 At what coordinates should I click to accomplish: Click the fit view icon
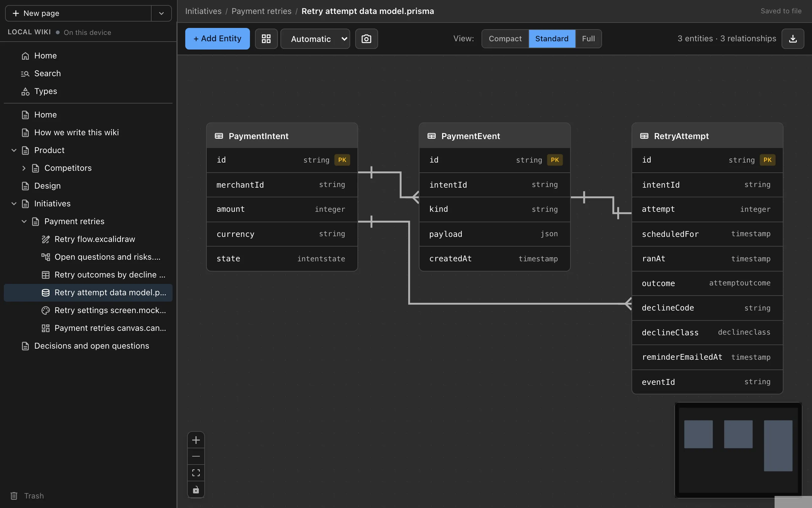point(196,473)
